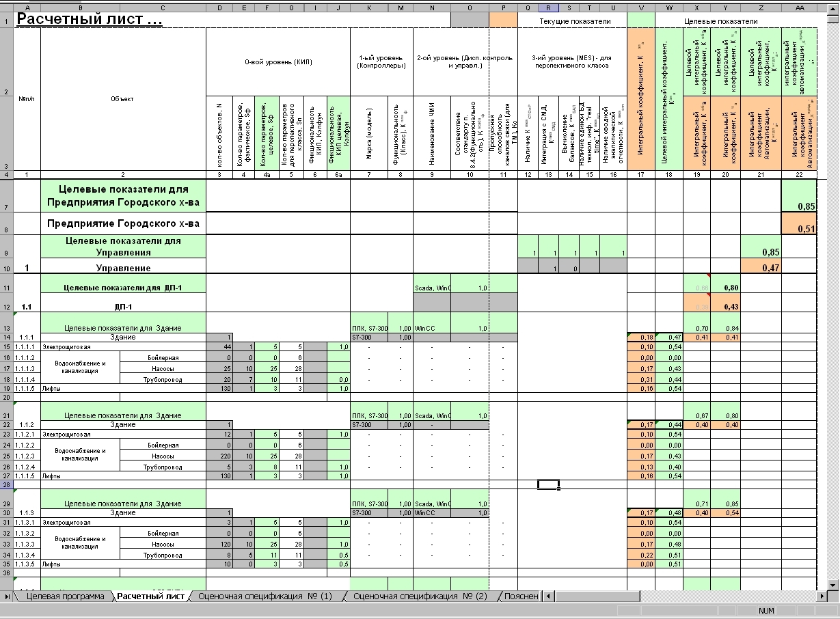Click the '0-вой уровень (КИП)' header
The image size is (840, 619).
pos(278,62)
